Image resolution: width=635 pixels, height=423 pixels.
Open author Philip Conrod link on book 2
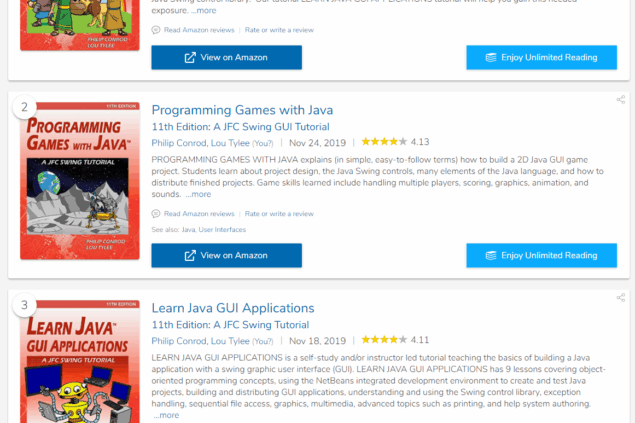[179, 143]
